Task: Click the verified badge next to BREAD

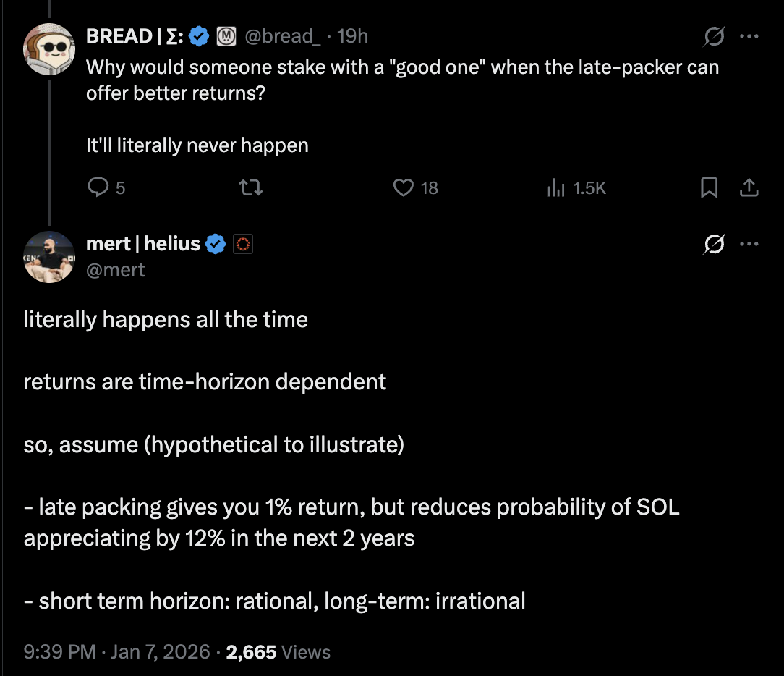Action: point(197,35)
